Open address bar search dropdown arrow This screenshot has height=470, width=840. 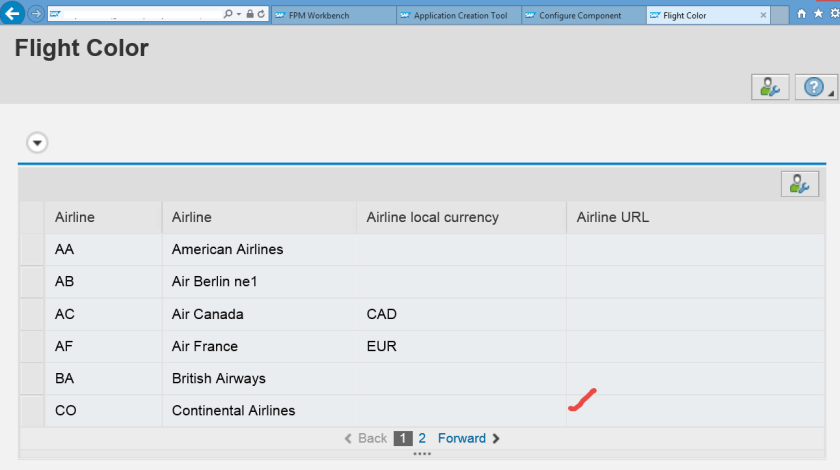click(x=238, y=15)
